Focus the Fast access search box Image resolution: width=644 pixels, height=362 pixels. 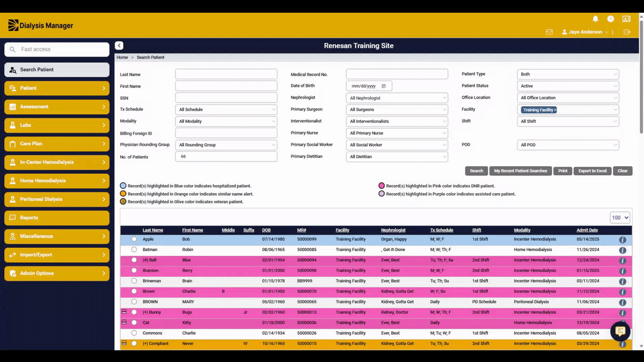[57, 49]
